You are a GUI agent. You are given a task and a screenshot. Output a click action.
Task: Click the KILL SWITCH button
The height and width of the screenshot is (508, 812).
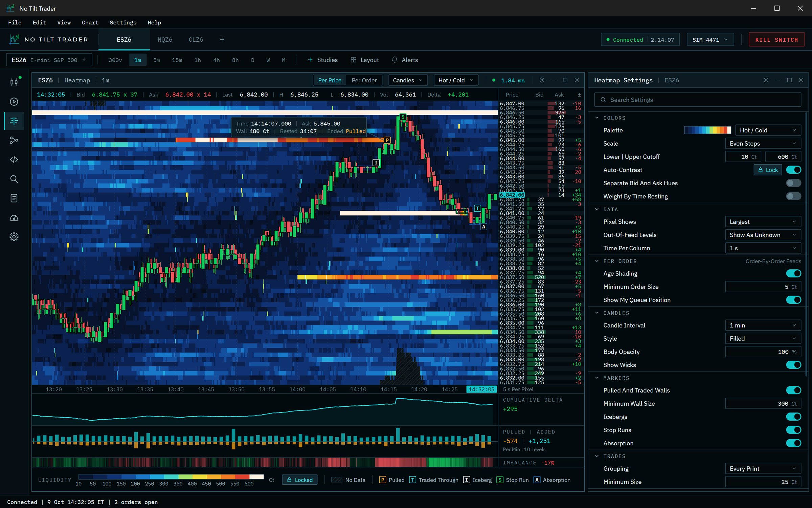click(776, 40)
